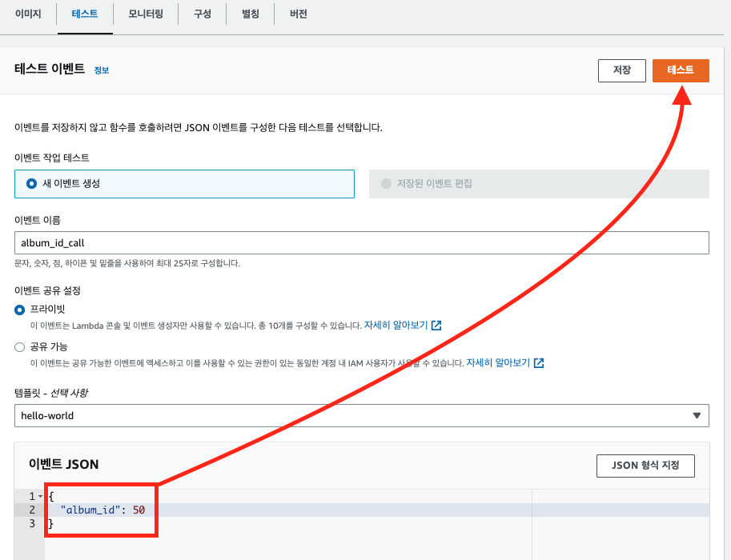Switch to the 테스트 tab
Screen dimensions: 731x560
(x=85, y=14)
